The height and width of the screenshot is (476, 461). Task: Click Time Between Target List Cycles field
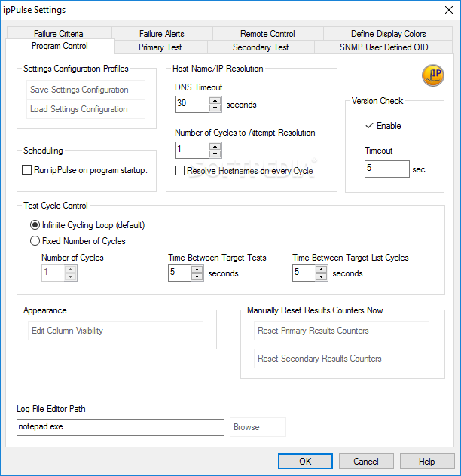pyautogui.click(x=304, y=273)
